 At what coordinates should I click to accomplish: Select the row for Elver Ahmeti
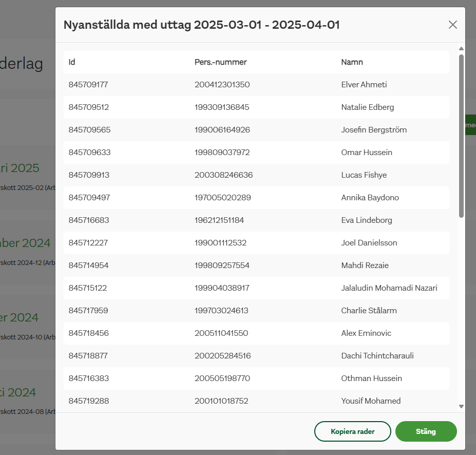pyautogui.click(x=256, y=85)
